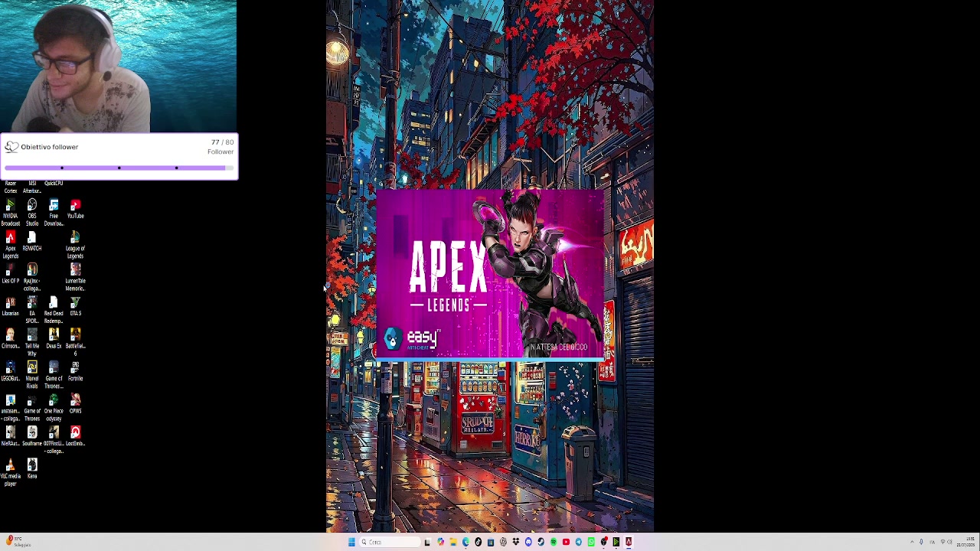The width and height of the screenshot is (980, 551).
Task: Click the VLC media player desktop icon
Action: pos(10,473)
